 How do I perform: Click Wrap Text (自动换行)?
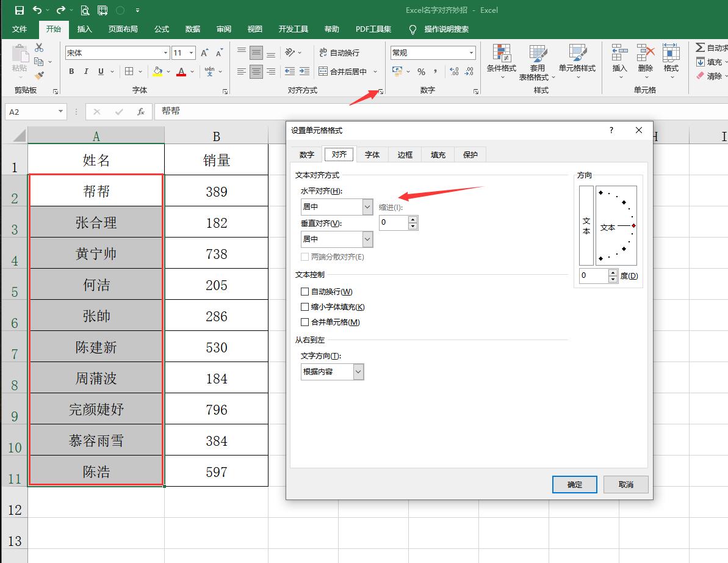pos(339,53)
